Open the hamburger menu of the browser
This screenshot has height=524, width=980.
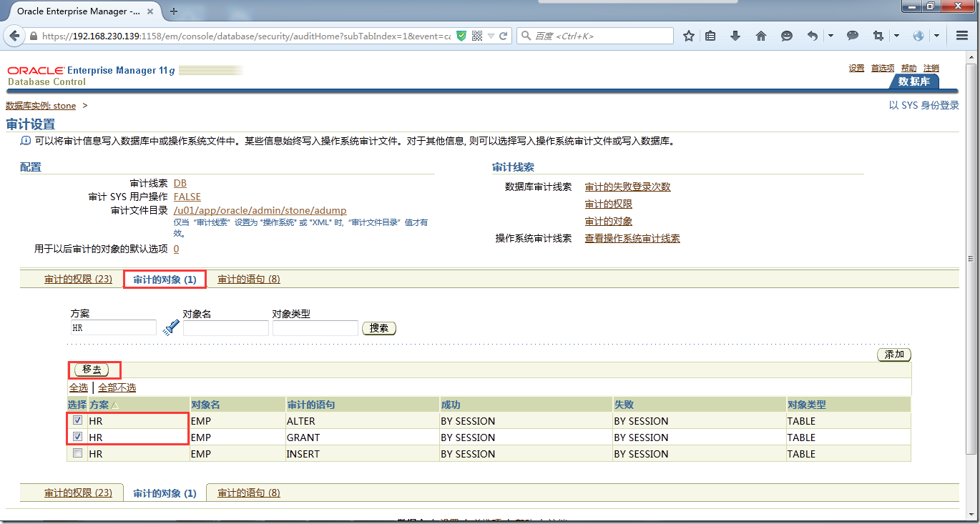[962, 36]
